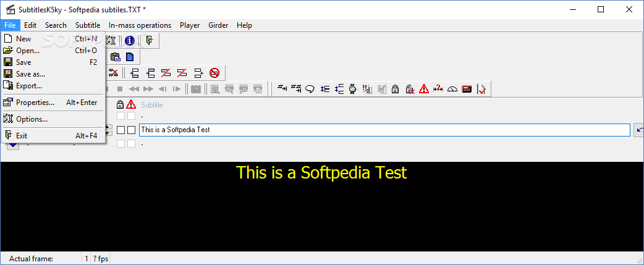
Task: Toggle warning checkbox for Softpedia Test subtitle
Action: click(131, 130)
